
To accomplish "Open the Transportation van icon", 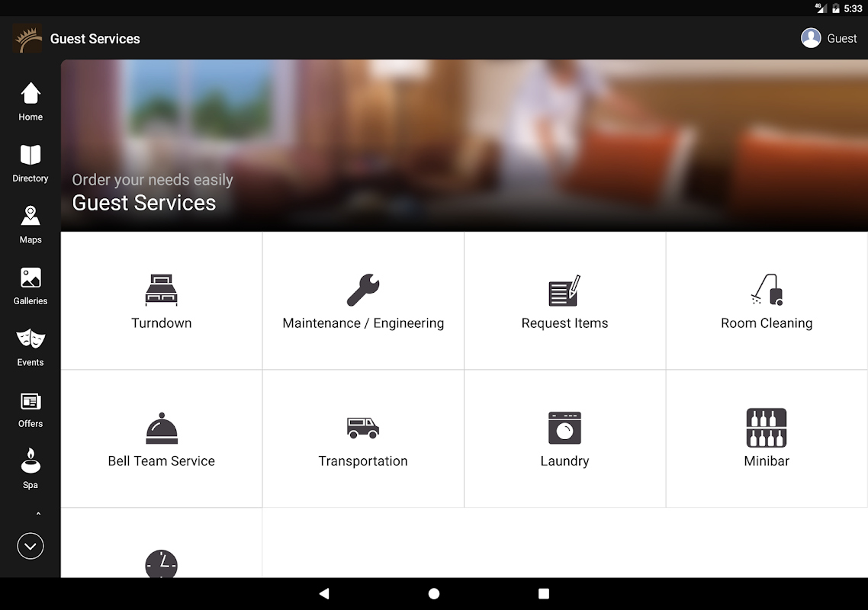I will click(363, 428).
